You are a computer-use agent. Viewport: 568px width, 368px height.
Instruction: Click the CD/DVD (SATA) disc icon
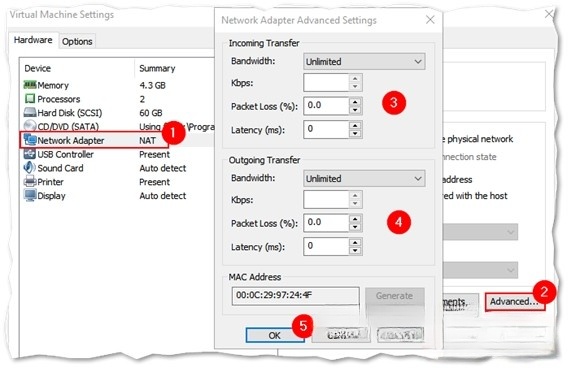click(30, 126)
